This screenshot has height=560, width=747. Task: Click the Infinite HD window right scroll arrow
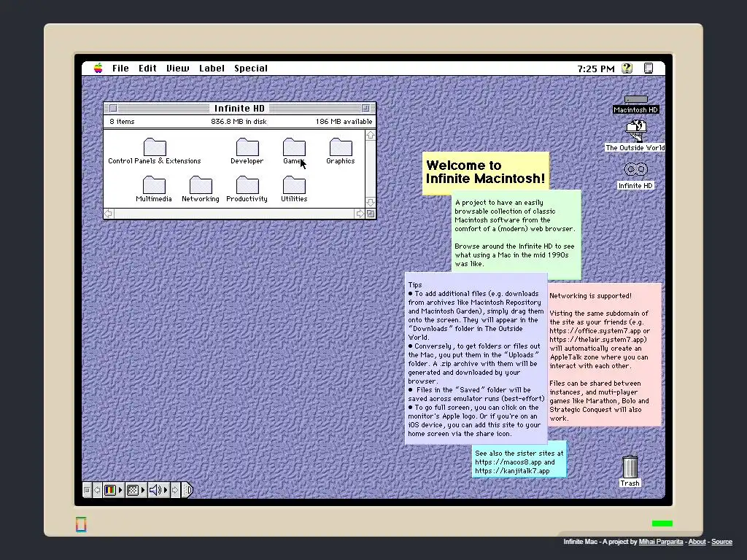coord(360,214)
